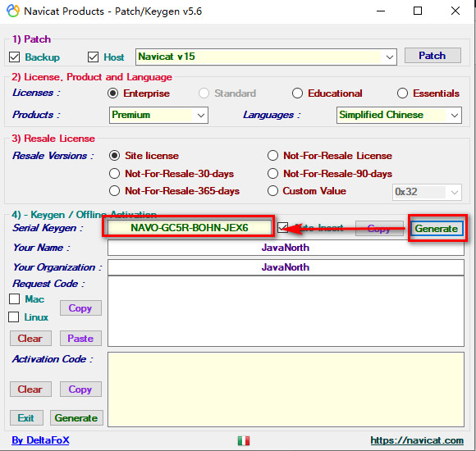Select the Enterprise license radio button
Screen dimensions: 476x451
pos(113,93)
